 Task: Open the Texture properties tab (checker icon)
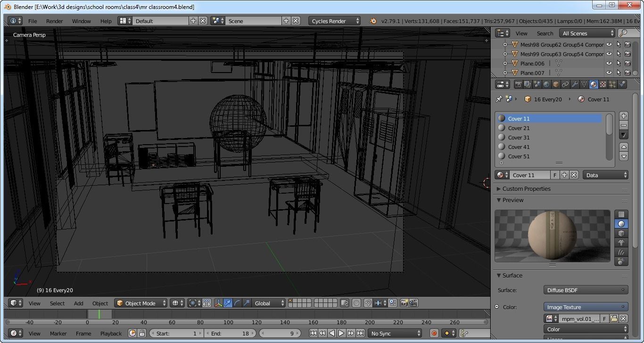coord(603,84)
